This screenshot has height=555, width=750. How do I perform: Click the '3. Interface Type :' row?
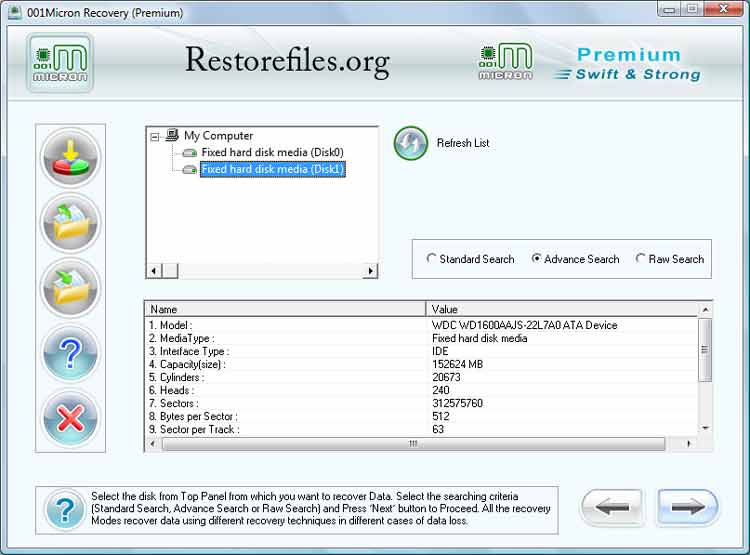tap(421, 351)
